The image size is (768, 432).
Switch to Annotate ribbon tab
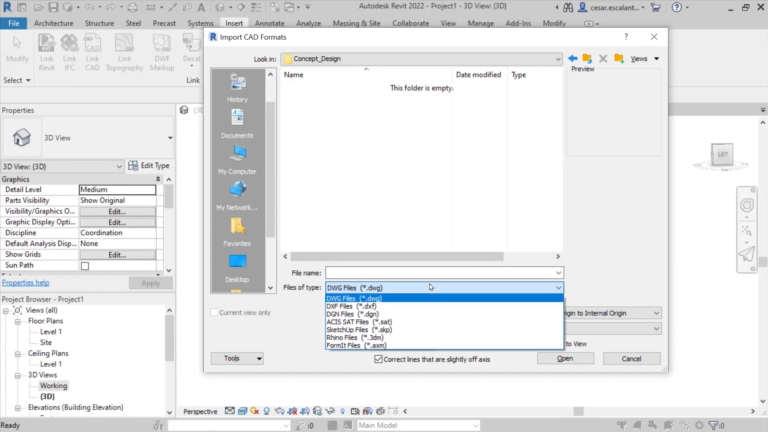(x=269, y=23)
